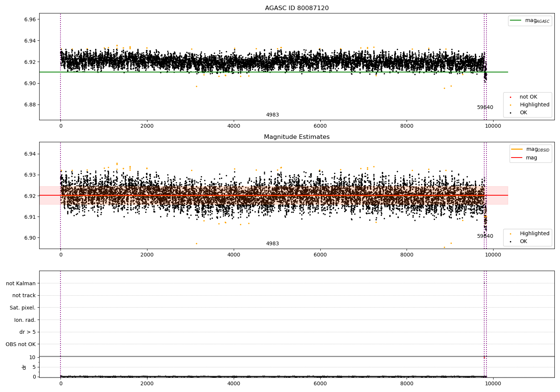Click the 'dr' y-axis label at bottom
560x392 pixels.
click(x=24, y=367)
